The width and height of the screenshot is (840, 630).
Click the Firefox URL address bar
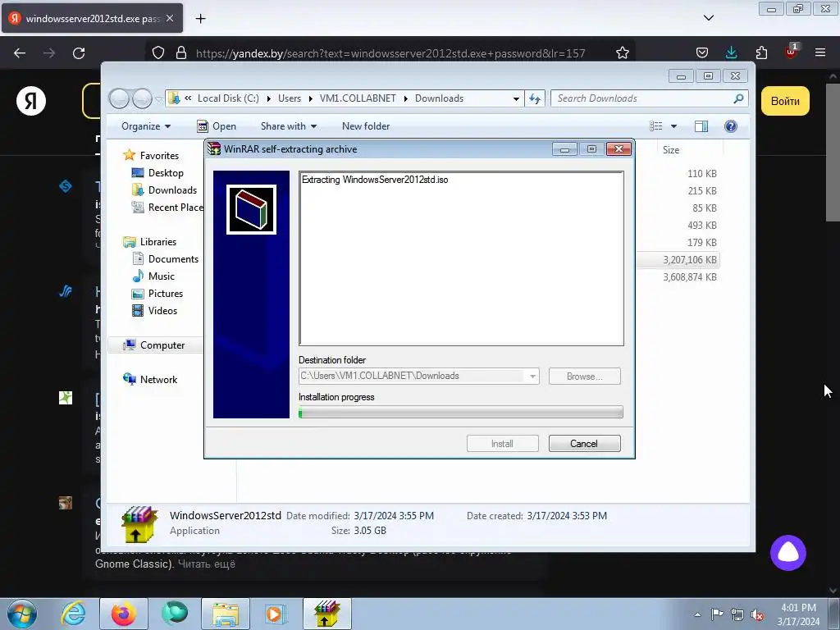point(390,53)
